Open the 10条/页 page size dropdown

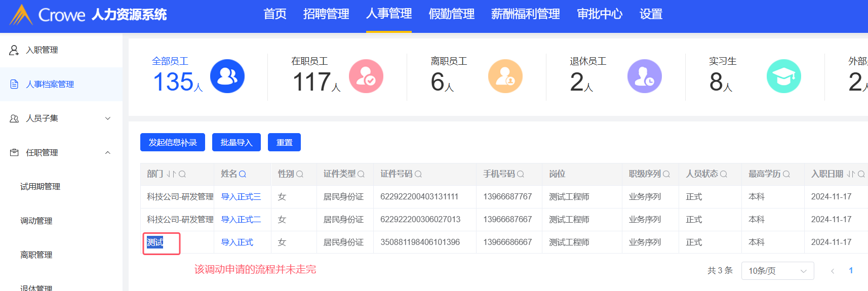pyautogui.click(x=777, y=271)
